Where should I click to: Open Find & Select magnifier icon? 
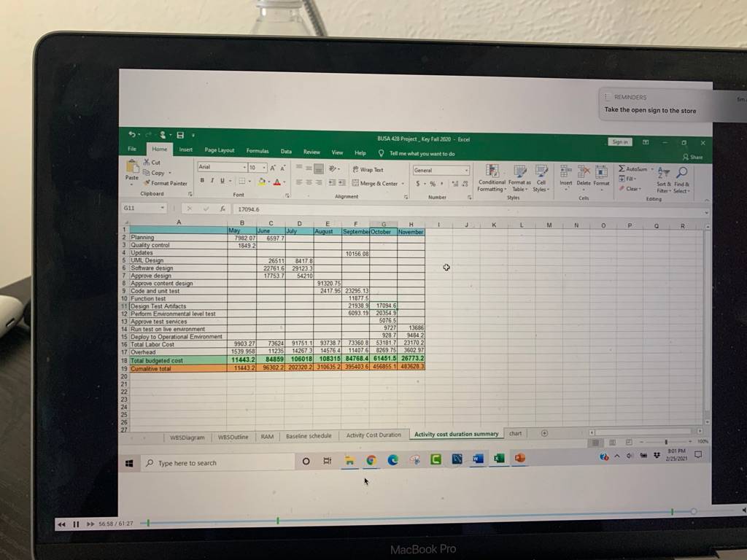click(x=682, y=172)
